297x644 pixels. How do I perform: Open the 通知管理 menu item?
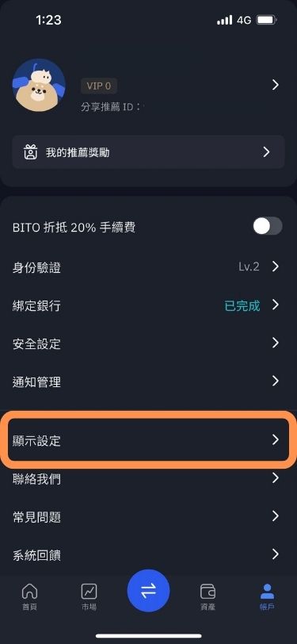(x=149, y=381)
